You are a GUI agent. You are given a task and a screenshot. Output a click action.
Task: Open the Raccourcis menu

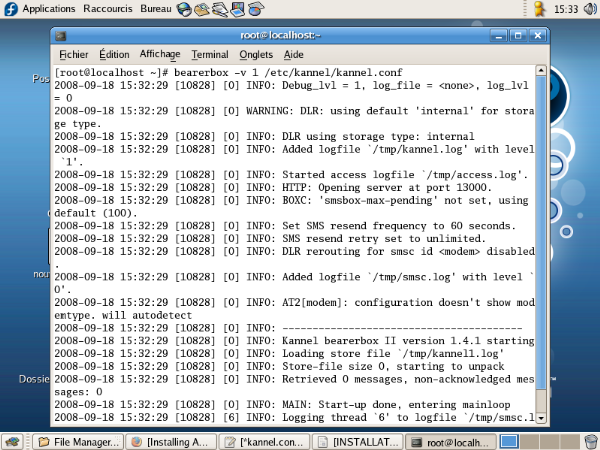(108, 9)
